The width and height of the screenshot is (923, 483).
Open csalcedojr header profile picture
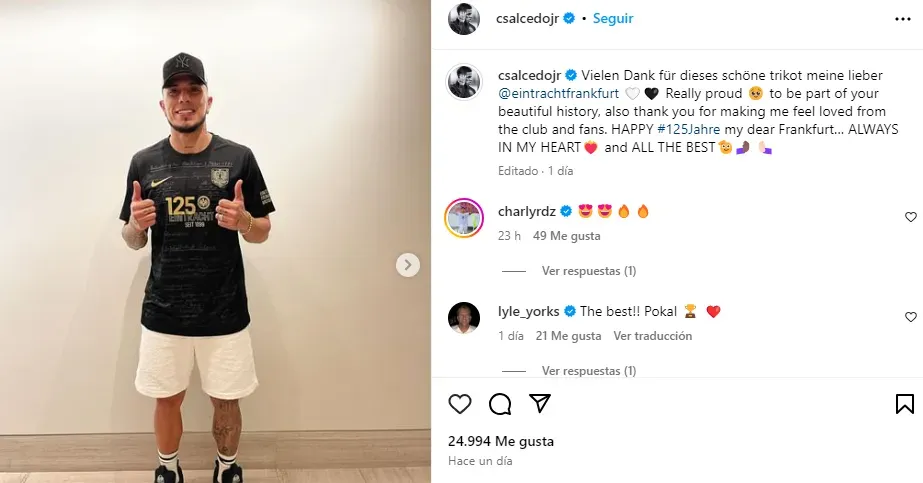464,19
